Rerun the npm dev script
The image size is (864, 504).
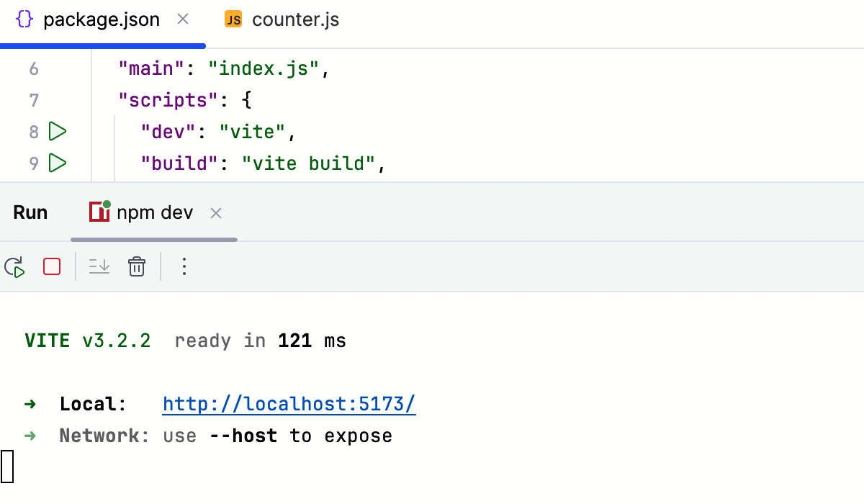[x=14, y=266]
